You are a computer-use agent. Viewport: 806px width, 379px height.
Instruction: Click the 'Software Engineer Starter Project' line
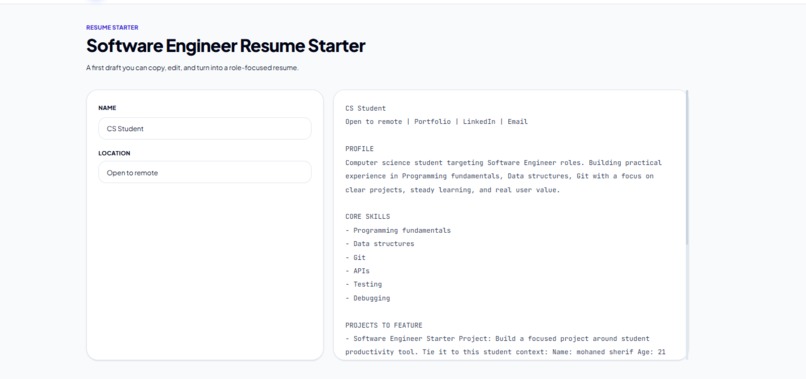[x=497, y=338]
